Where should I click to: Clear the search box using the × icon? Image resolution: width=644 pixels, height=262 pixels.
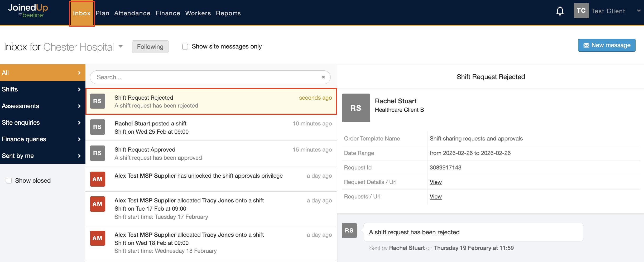pyautogui.click(x=323, y=77)
